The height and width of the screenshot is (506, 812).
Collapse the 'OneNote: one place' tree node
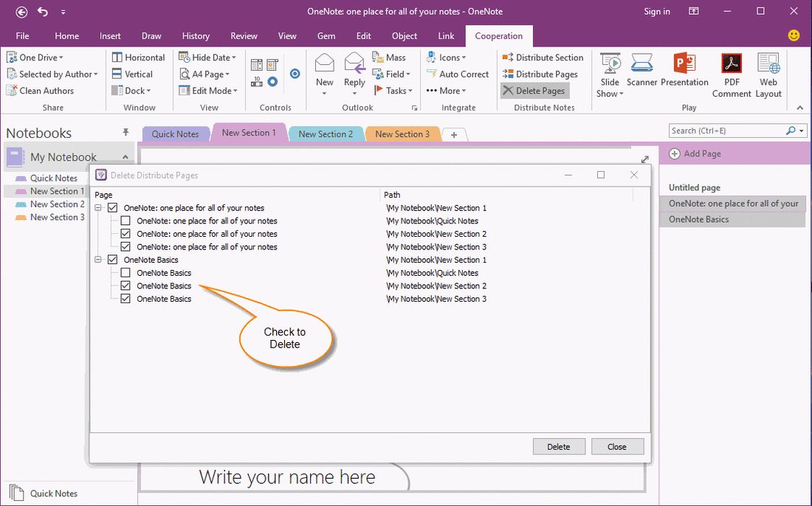click(x=98, y=208)
